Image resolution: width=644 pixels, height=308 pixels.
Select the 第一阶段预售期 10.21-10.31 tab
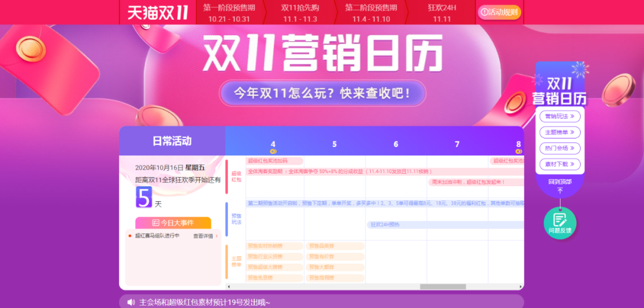229,13
